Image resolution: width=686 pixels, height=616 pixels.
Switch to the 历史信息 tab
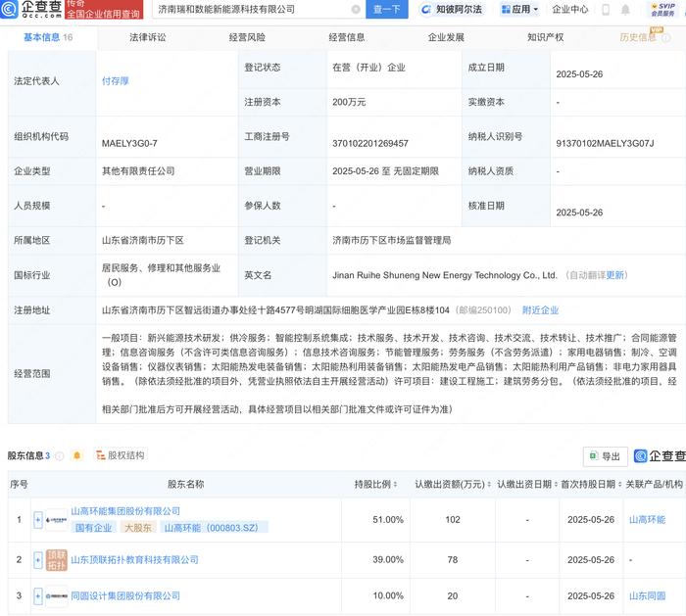click(638, 37)
